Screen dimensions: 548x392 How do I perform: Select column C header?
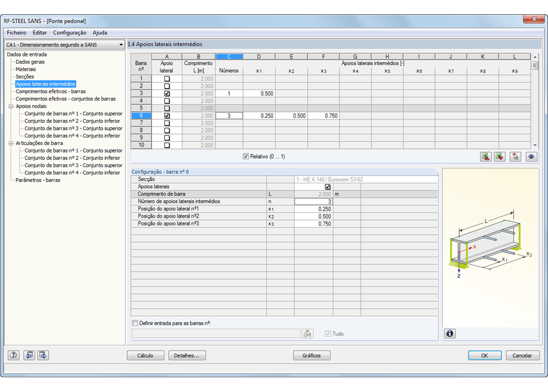pos(229,56)
